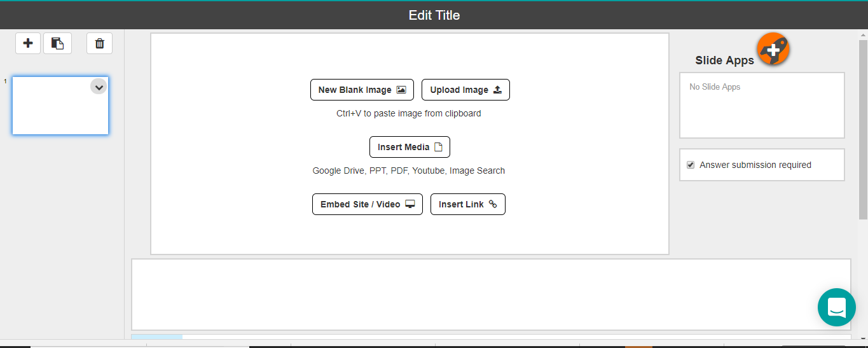Open Insert Media dialog
Viewport: 868px width, 348px height.
pos(410,147)
